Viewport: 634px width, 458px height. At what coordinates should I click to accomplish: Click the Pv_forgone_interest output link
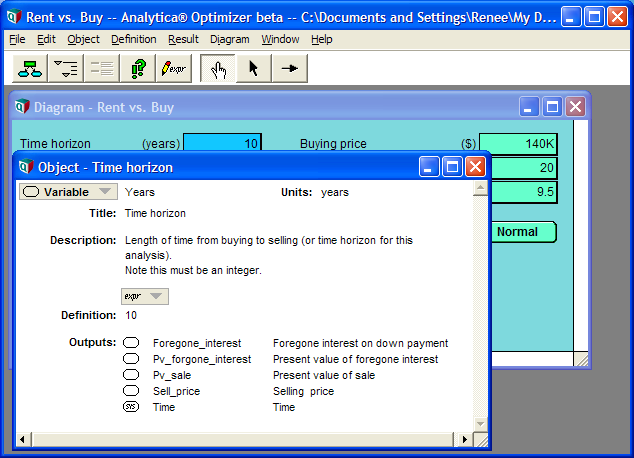pos(202,359)
